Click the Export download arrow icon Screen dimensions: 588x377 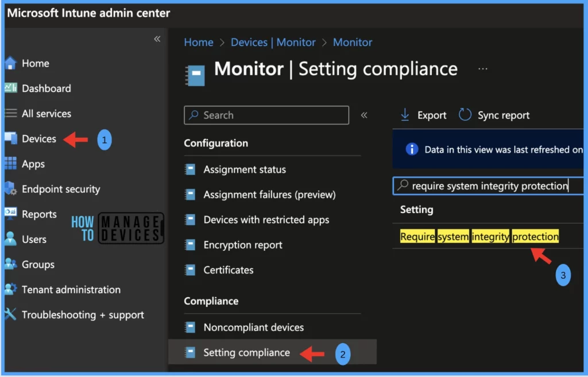(405, 115)
